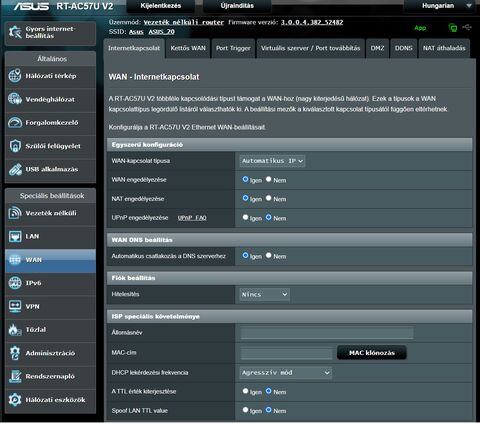This screenshot has width=480, height=424.
Task: Click the green network status icon
Action: [x=453, y=28]
